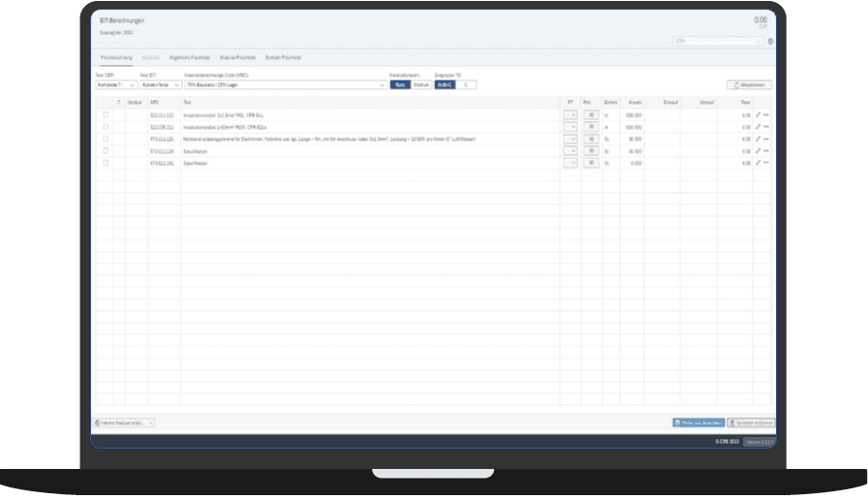The height and width of the screenshot is (499, 868).
Task: Click the Pst. button in fourth table row
Action: coord(591,151)
